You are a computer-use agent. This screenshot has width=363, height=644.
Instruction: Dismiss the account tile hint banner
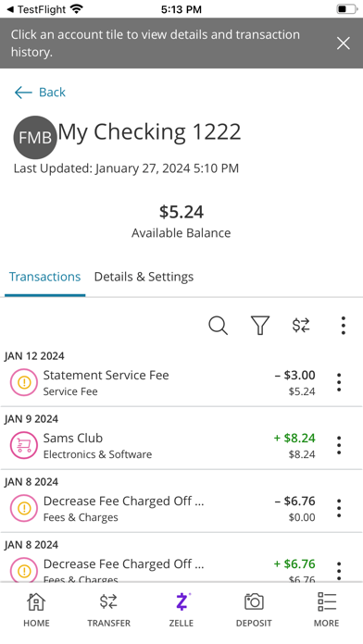pyautogui.click(x=344, y=43)
